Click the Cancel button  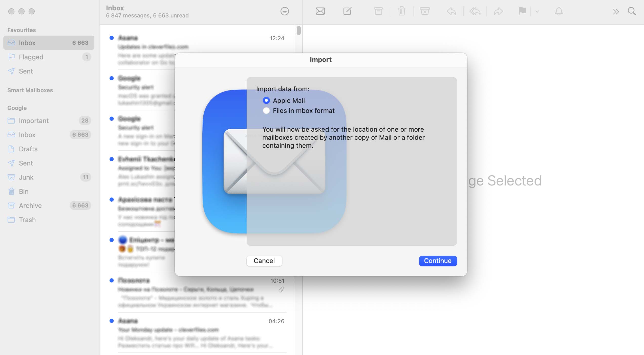click(x=264, y=261)
